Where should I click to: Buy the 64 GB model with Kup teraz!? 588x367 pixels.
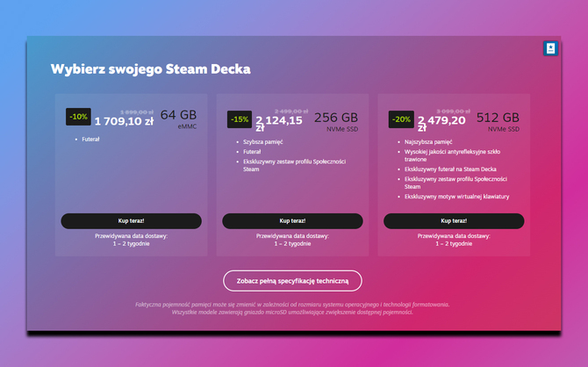pos(132,221)
